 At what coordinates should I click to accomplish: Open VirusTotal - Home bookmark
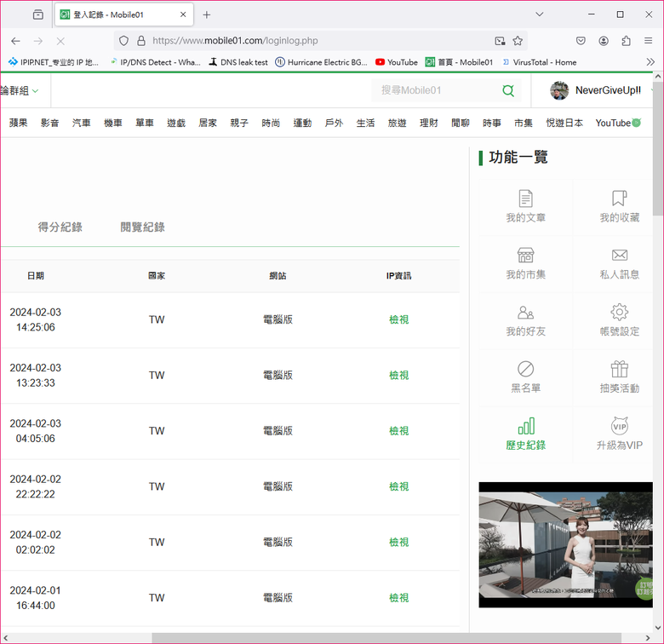(539, 62)
